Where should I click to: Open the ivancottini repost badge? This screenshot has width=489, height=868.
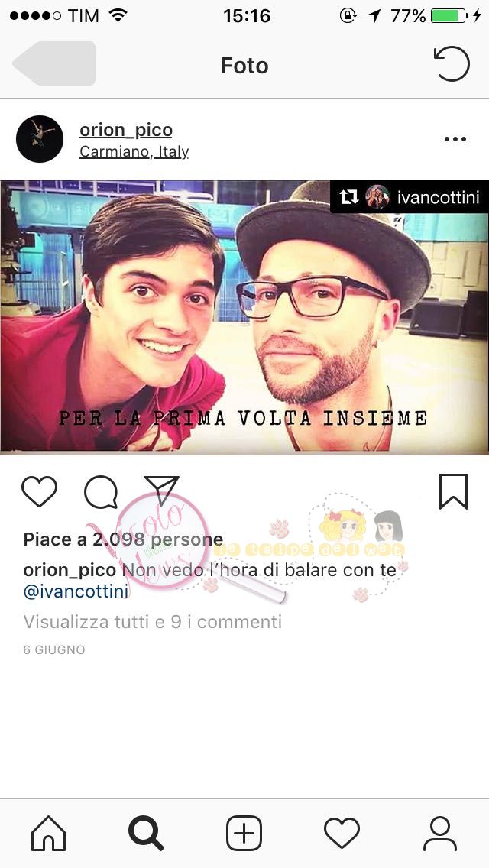click(410, 197)
